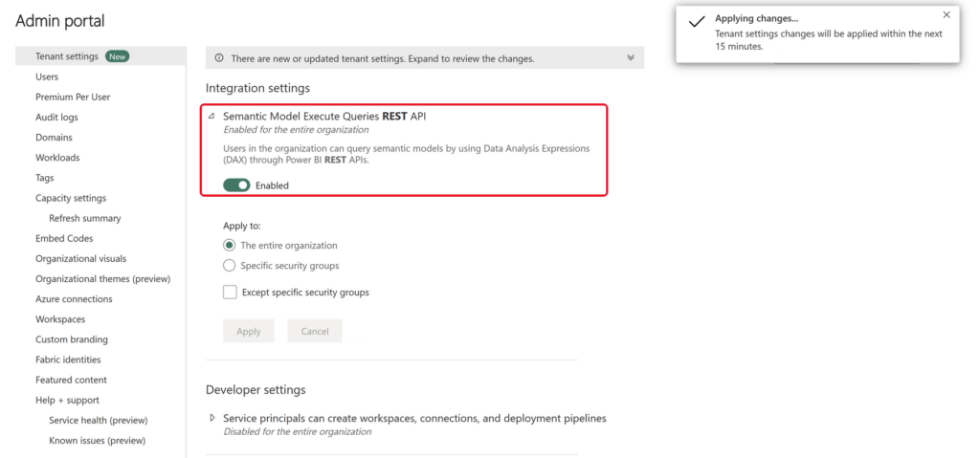The image size is (980, 458).
Task: Click the notification's 15 minutes message text
Action: [x=829, y=40]
